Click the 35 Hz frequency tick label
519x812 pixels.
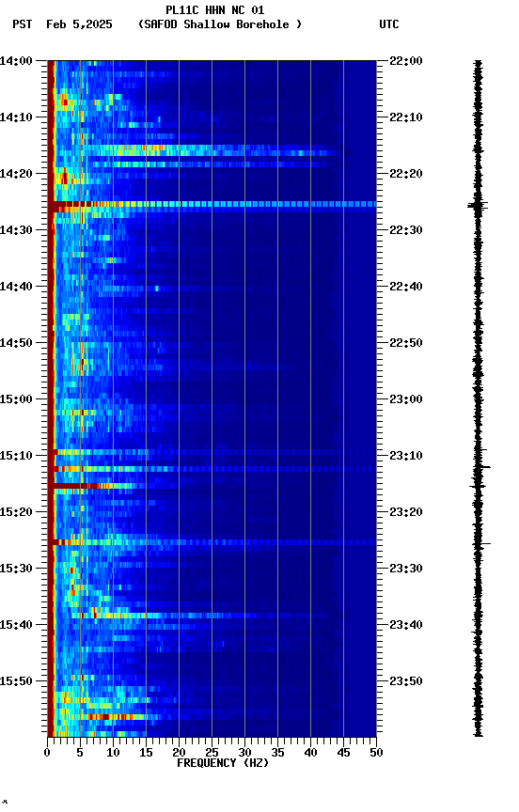(x=277, y=753)
